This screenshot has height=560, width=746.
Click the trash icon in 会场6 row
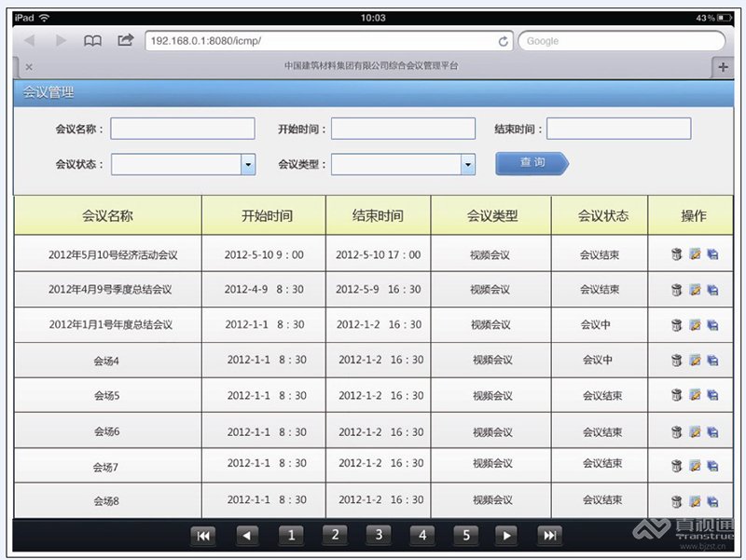[x=677, y=432]
